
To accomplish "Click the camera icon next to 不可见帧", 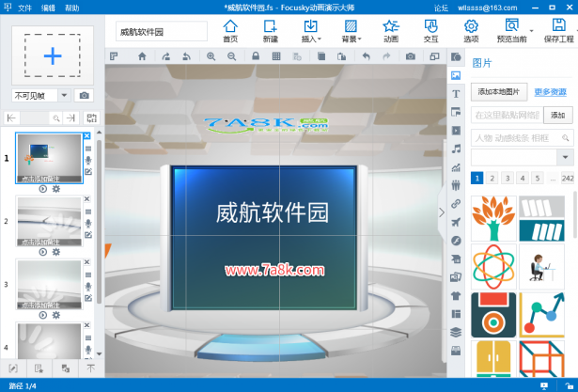I will pos(84,96).
